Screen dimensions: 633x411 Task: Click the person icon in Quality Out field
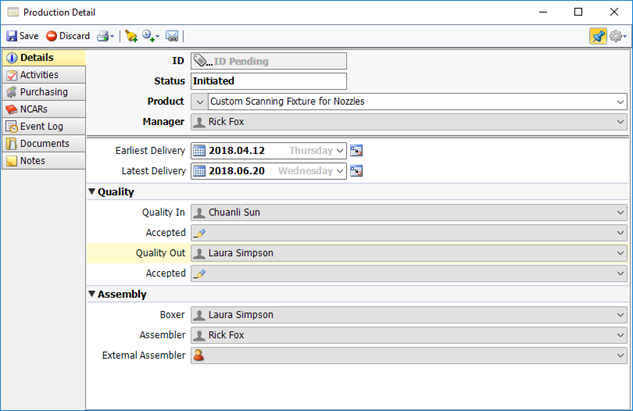tap(199, 253)
